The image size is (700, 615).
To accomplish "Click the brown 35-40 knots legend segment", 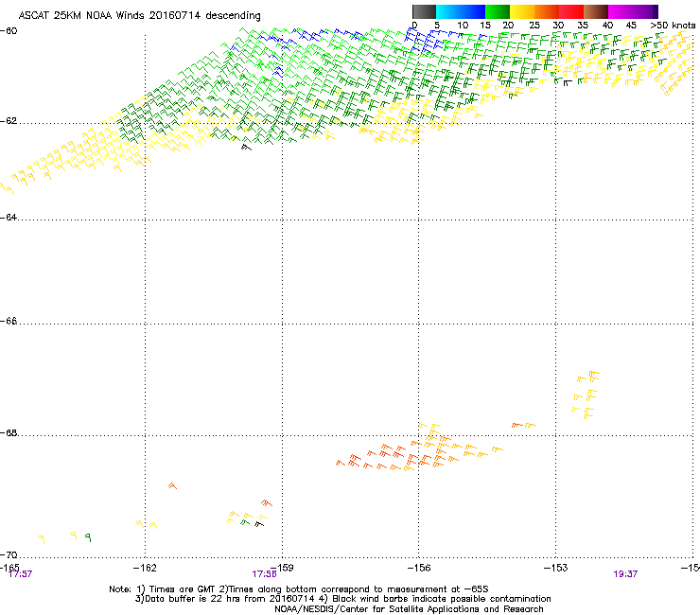I will [x=596, y=11].
